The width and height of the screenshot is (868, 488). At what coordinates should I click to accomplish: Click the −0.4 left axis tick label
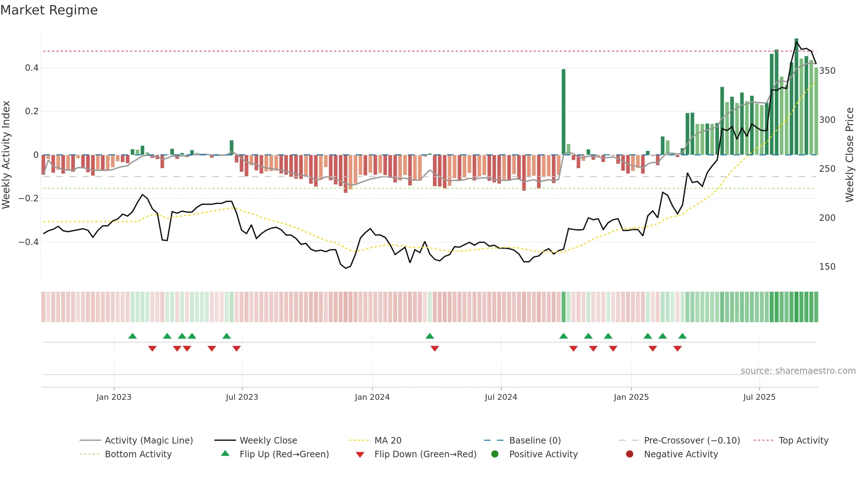[29, 242]
